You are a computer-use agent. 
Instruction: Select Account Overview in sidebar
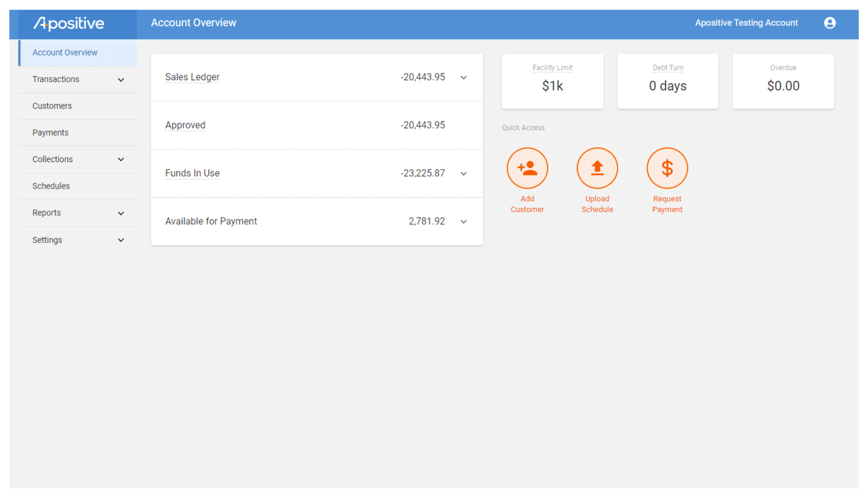click(x=65, y=53)
